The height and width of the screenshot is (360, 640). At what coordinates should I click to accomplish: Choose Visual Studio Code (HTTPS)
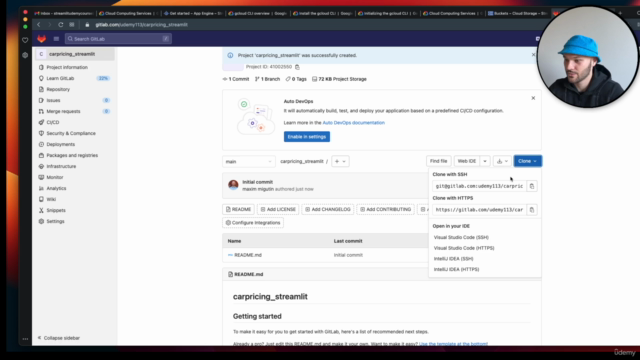point(464,248)
